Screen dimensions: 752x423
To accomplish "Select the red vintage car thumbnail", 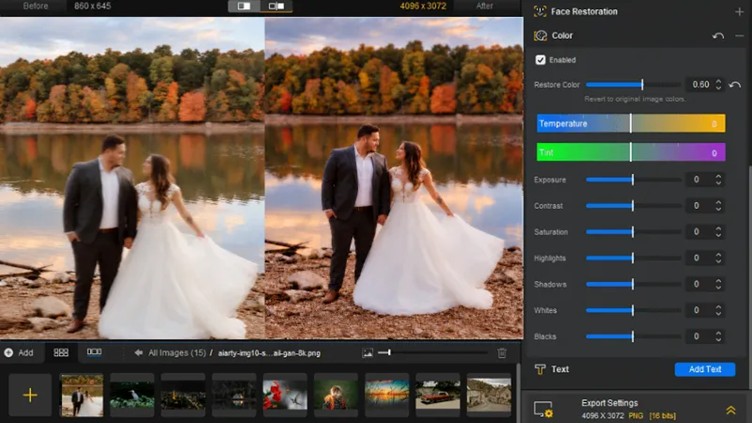I will pyautogui.click(x=437, y=395).
